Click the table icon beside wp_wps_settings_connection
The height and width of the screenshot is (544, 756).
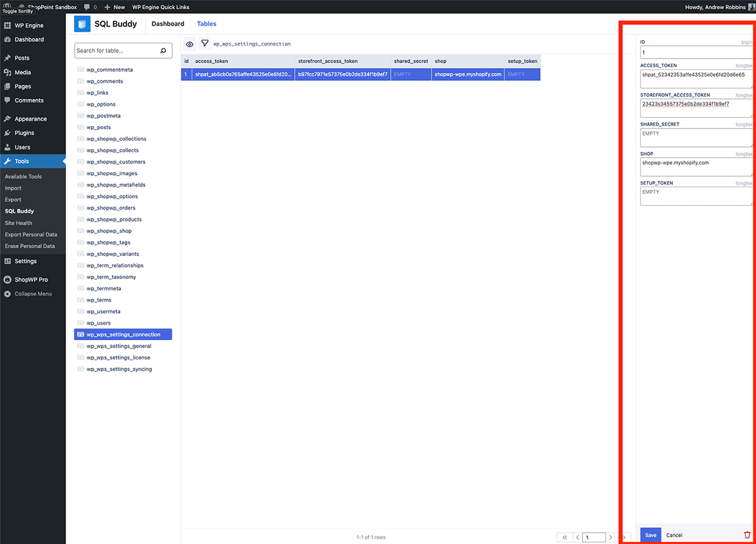(x=80, y=334)
